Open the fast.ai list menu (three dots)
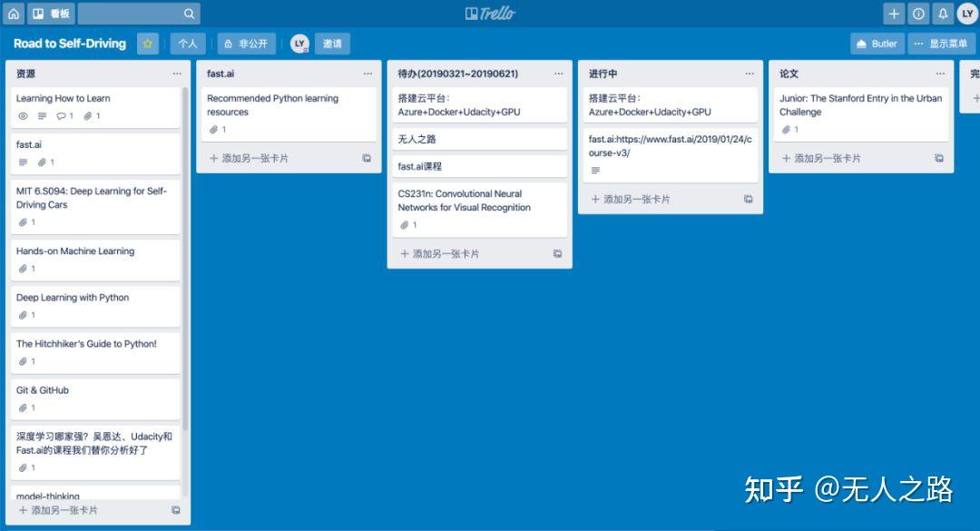This screenshot has width=980, height=531. [x=367, y=74]
